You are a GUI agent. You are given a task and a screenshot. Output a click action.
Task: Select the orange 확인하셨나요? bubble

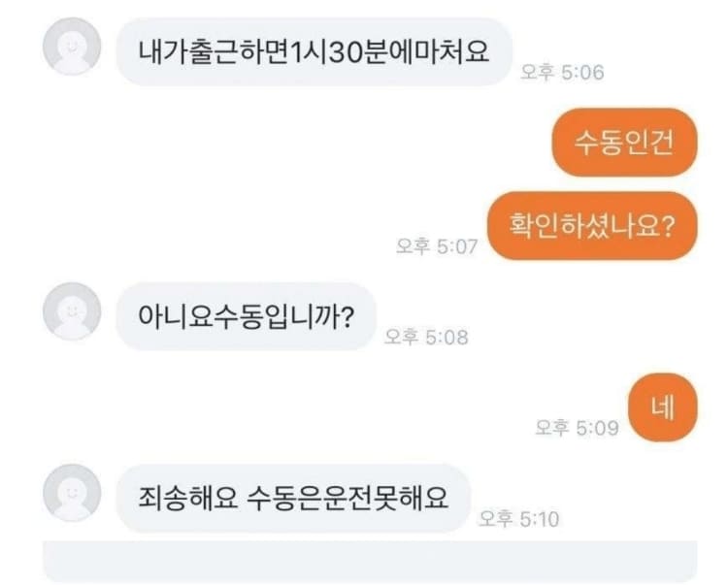(592, 226)
